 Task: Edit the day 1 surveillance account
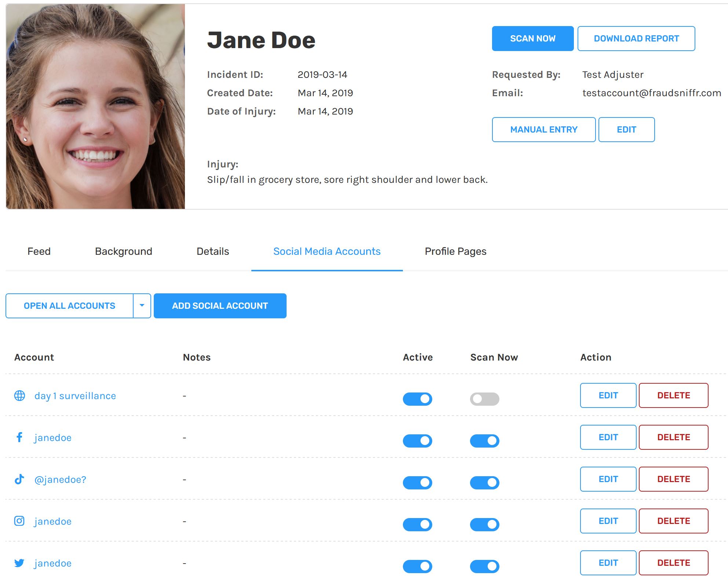608,395
